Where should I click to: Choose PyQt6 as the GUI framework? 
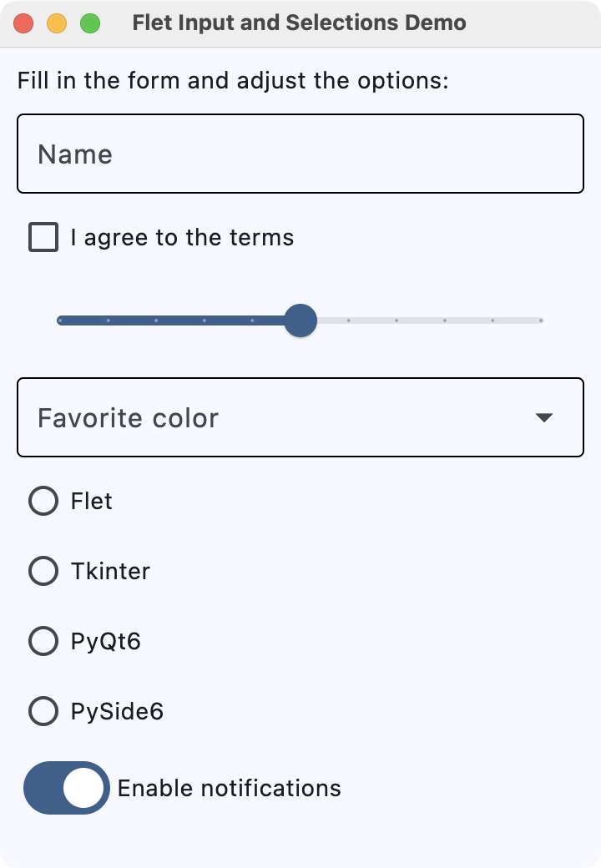pos(43,641)
